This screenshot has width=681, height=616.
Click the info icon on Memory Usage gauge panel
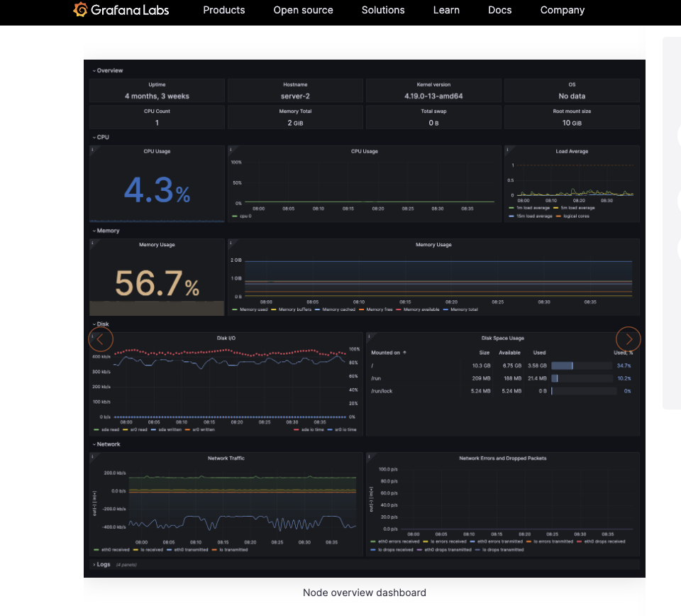92,243
